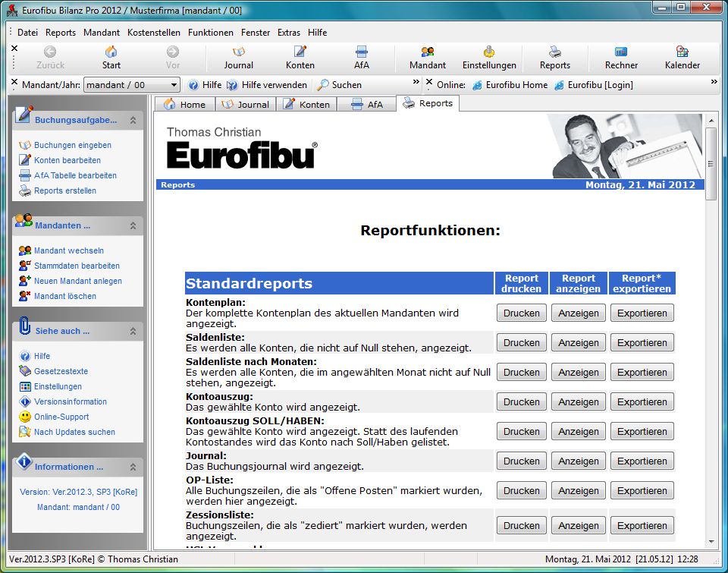Click Exportieren for Saldenliste nach Monaten
The height and width of the screenshot is (573, 728).
coord(642,373)
